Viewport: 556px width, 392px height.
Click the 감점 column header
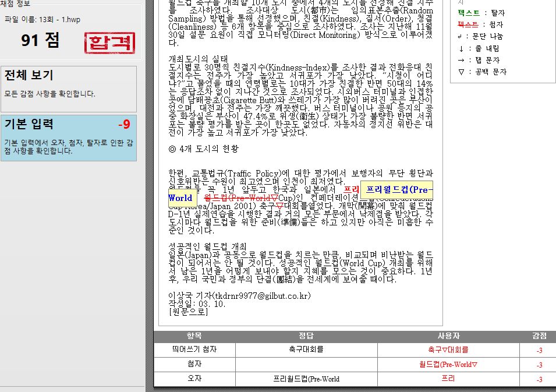[539, 336]
